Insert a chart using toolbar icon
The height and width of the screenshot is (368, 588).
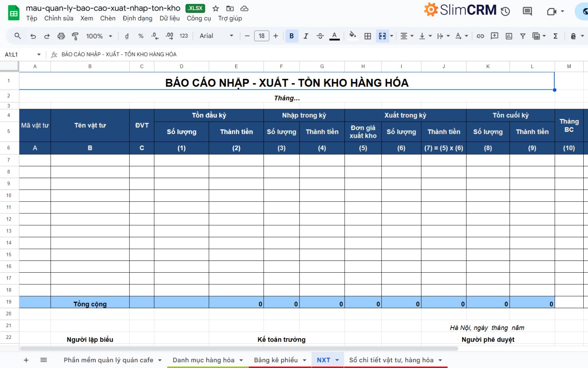coord(509,36)
